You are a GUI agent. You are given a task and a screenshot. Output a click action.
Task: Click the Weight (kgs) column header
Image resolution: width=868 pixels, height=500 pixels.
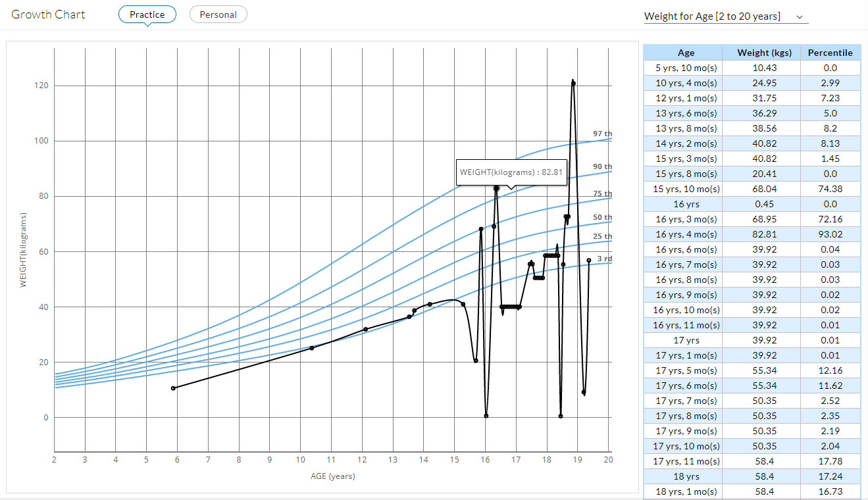click(763, 52)
